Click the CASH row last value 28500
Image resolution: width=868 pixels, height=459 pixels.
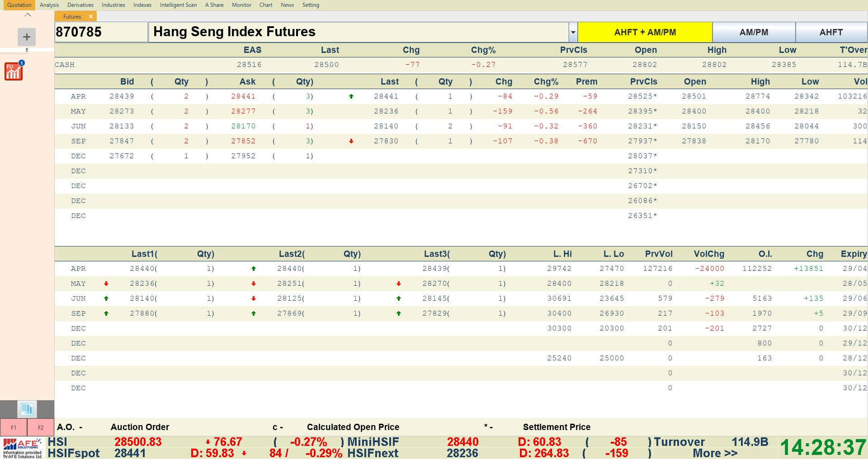tap(326, 65)
